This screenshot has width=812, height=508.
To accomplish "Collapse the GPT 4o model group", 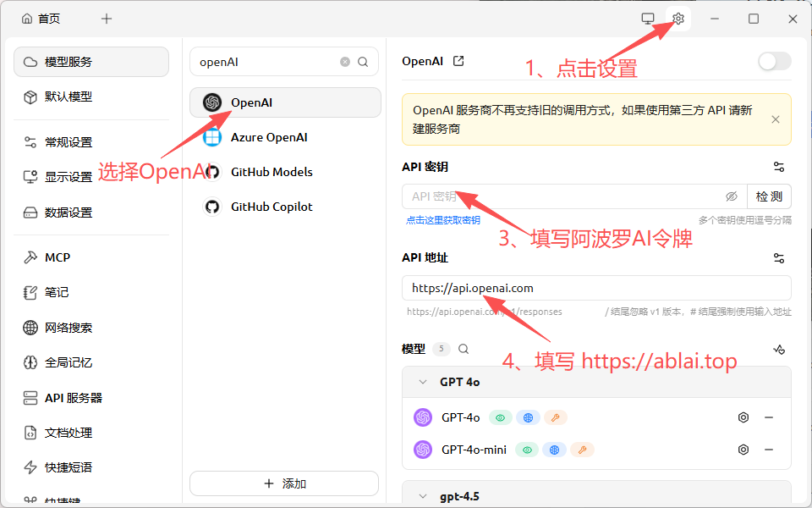I will coord(422,381).
